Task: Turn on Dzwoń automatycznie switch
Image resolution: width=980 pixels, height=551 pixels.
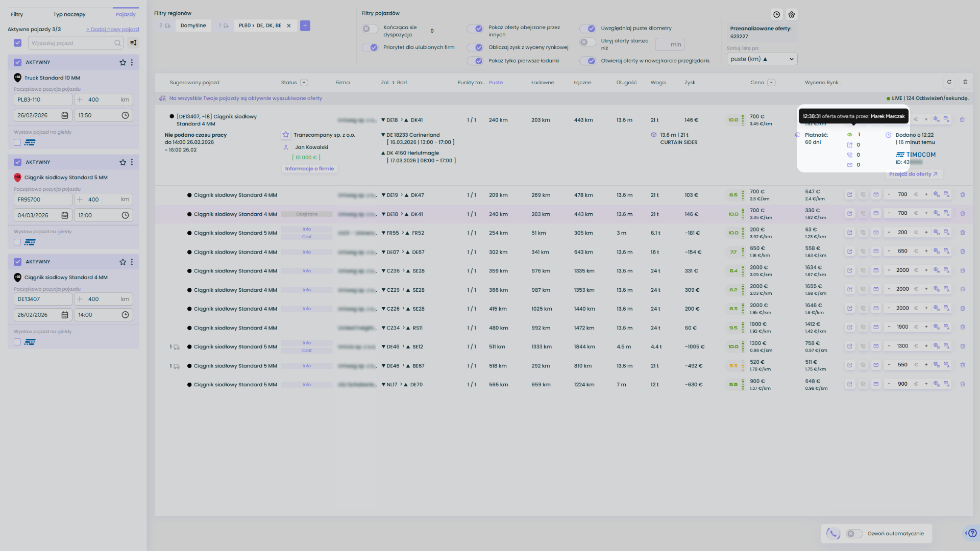Action: point(854,534)
